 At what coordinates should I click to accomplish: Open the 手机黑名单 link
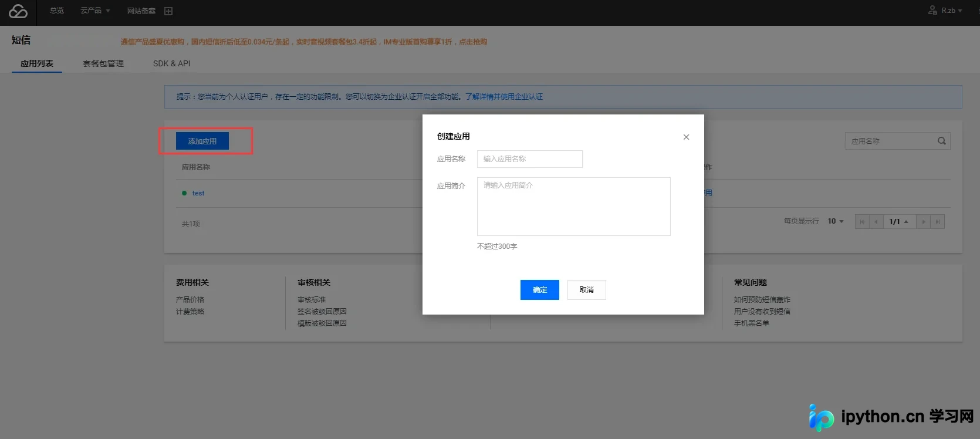tap(752, 323)
